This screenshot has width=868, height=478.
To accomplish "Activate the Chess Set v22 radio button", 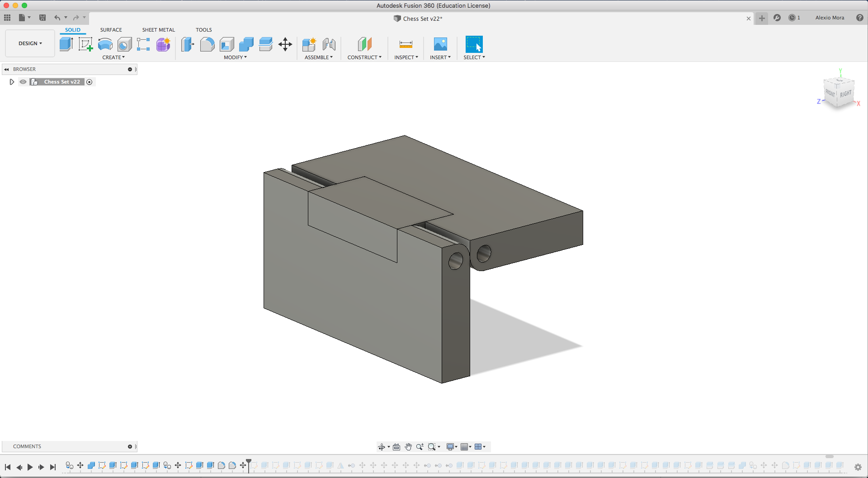I will click(x=90, y=82).
